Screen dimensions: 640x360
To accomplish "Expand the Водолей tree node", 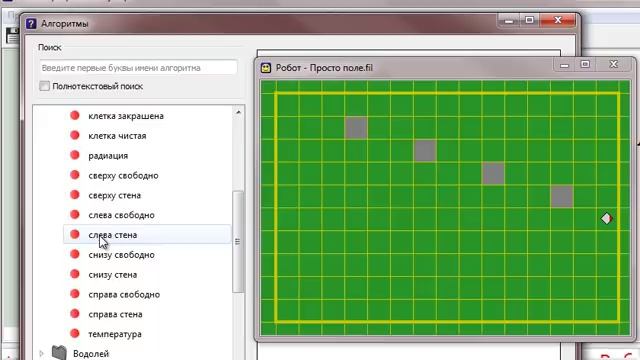I will point(41,353).
